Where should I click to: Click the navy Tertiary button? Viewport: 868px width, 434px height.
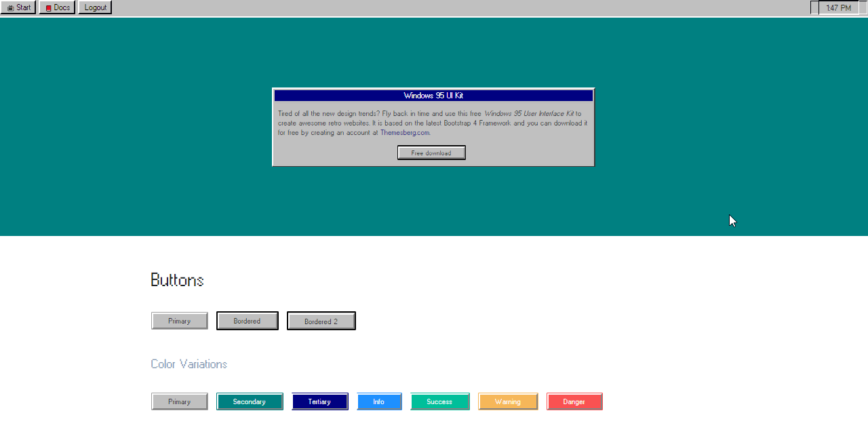pyautogui.click(x=320, y=401)
